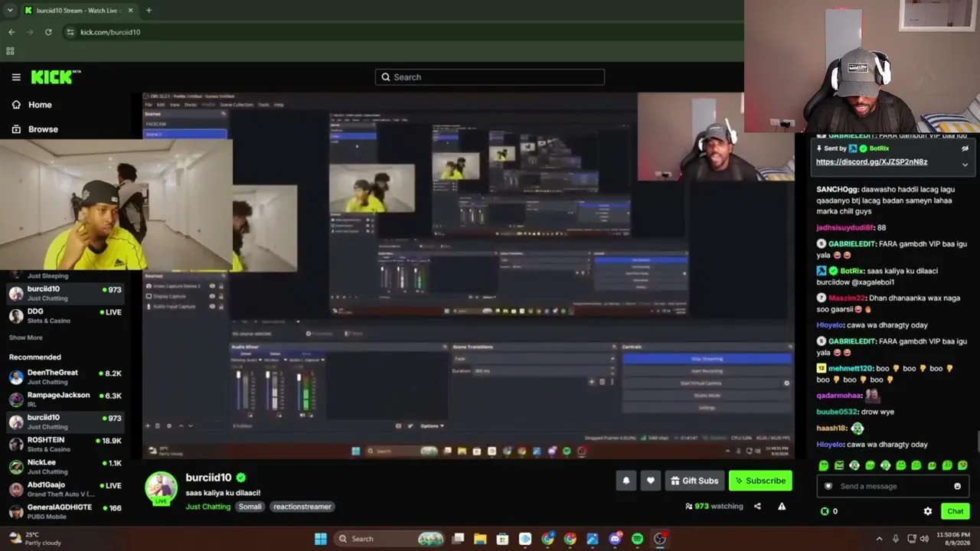Screen dimensions: 980x551
Task: Click the notification bell for burciid10
Action: point(626,481)
